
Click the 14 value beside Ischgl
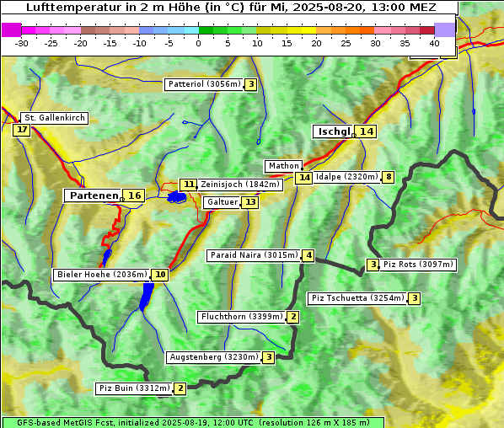[366, 131]
